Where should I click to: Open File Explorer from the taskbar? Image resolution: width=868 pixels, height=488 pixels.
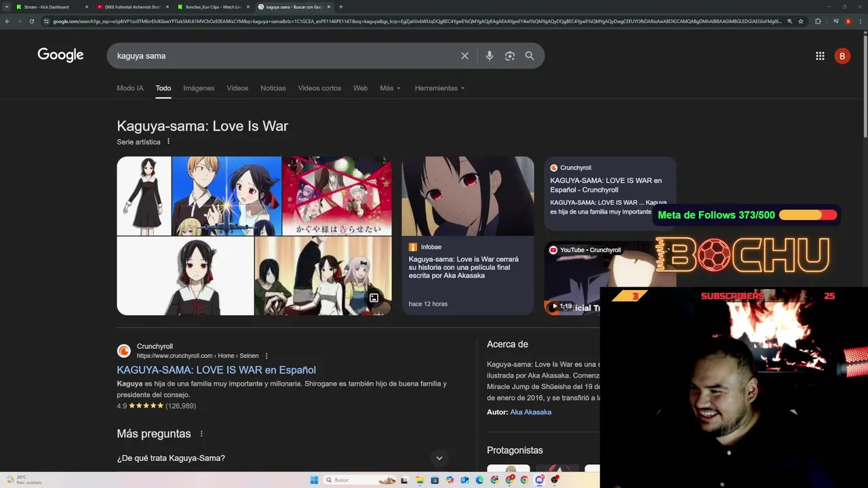point(420,480)
